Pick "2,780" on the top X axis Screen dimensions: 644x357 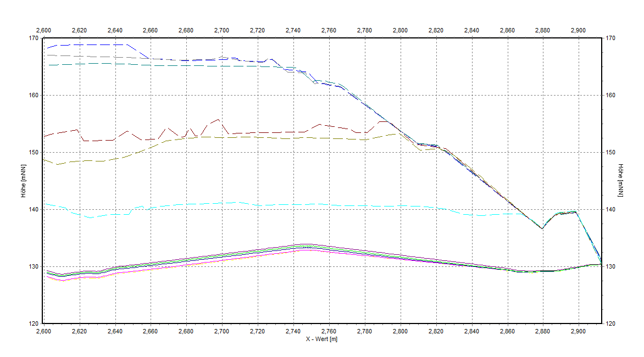point(365,30)
